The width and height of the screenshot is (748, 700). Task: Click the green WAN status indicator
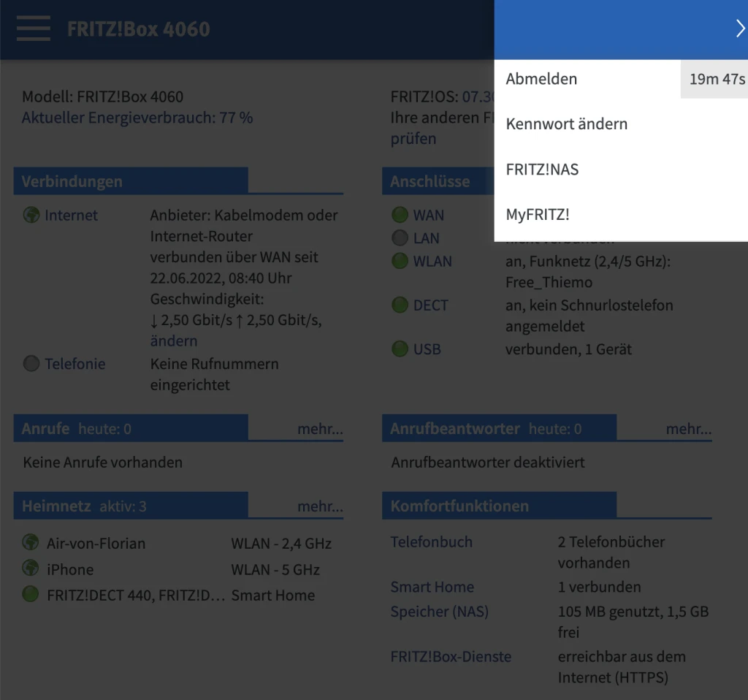(400, 215)
